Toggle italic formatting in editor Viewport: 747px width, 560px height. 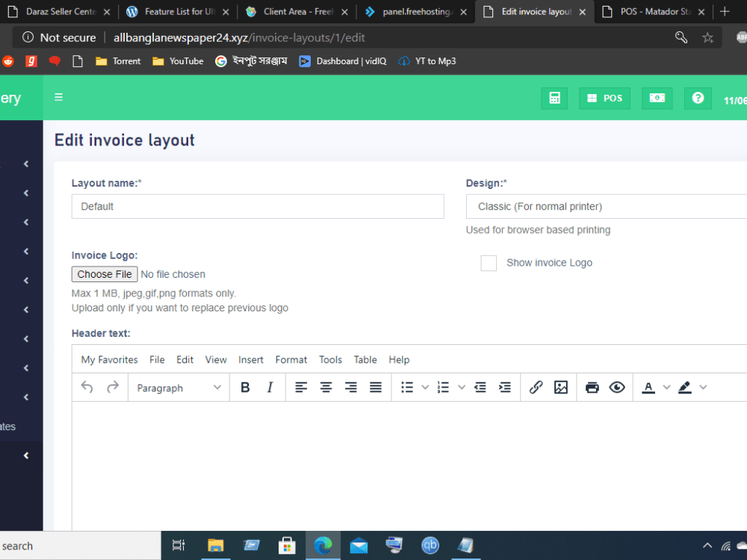pyautogui.click(x=270, y=387)
